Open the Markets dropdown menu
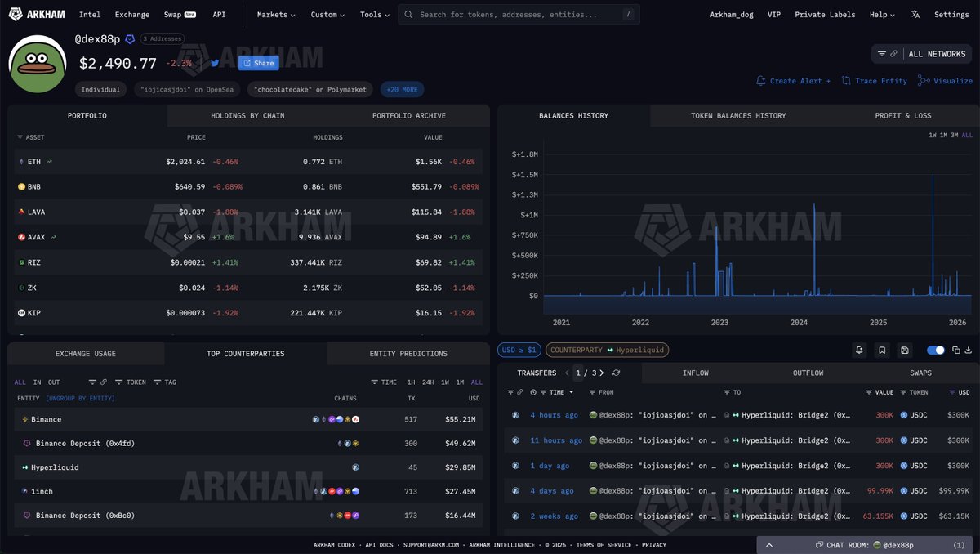 click(x=276, y=15)
